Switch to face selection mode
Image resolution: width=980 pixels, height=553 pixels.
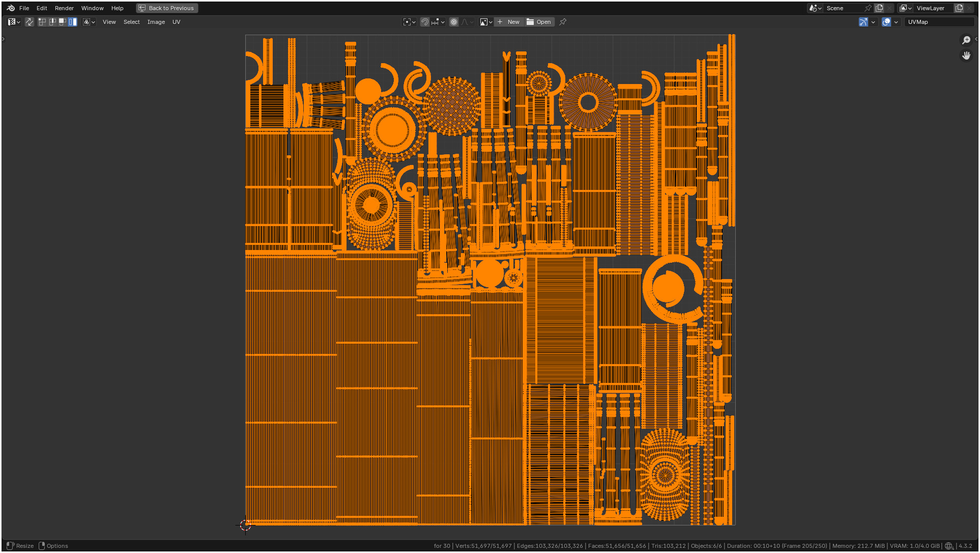[63, 22]
